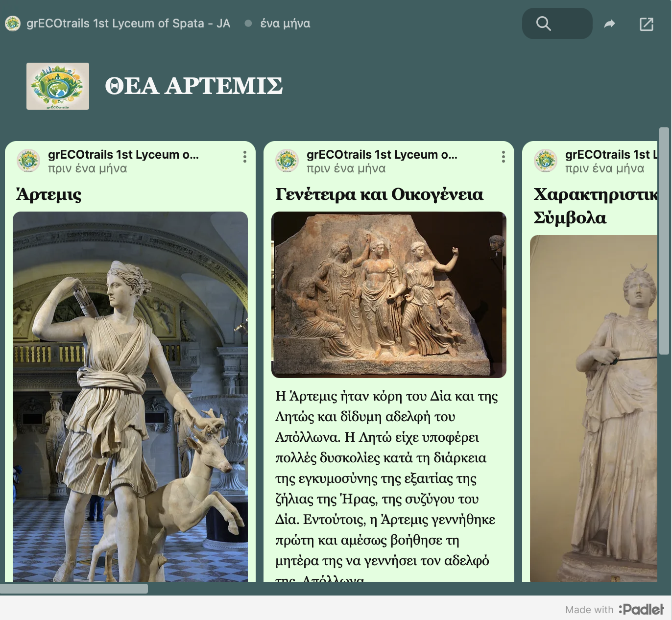Screen dimensions: 672x620
Task: Click the grECOtrails 1st Lyceum of Spata link
Action: 128,24
